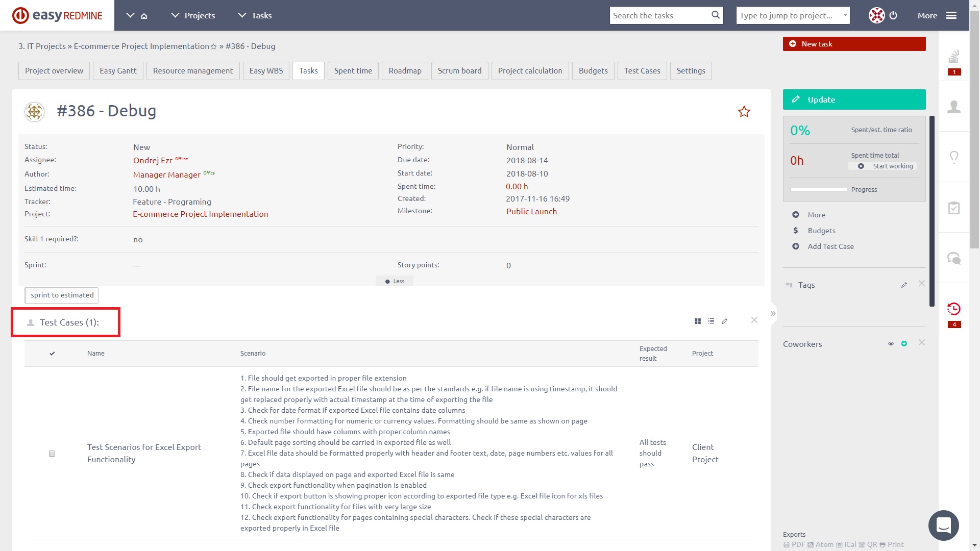Open the Test Cases tab
Screen dimensions: 980x551
[x=642, y=71]
